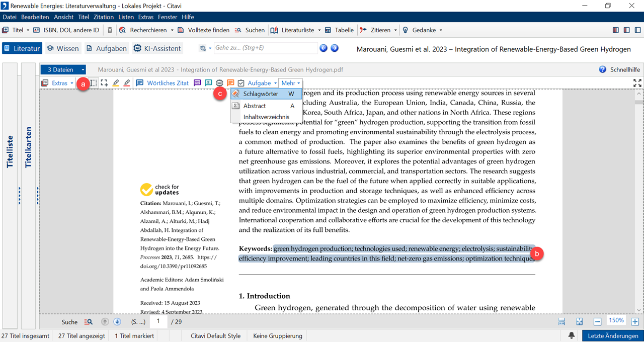Select the red highlighter tool
The image size is (644, 342).
point(127,83)
